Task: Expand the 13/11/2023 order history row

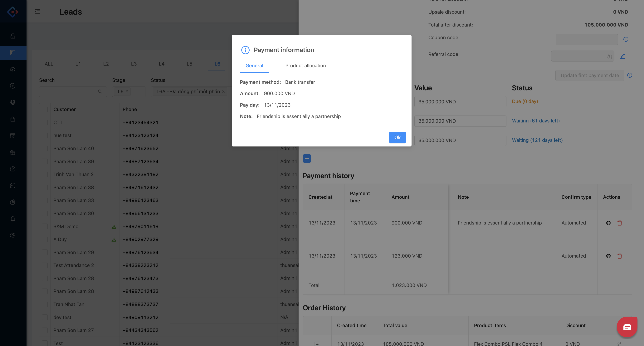Action: pos(317,344)
